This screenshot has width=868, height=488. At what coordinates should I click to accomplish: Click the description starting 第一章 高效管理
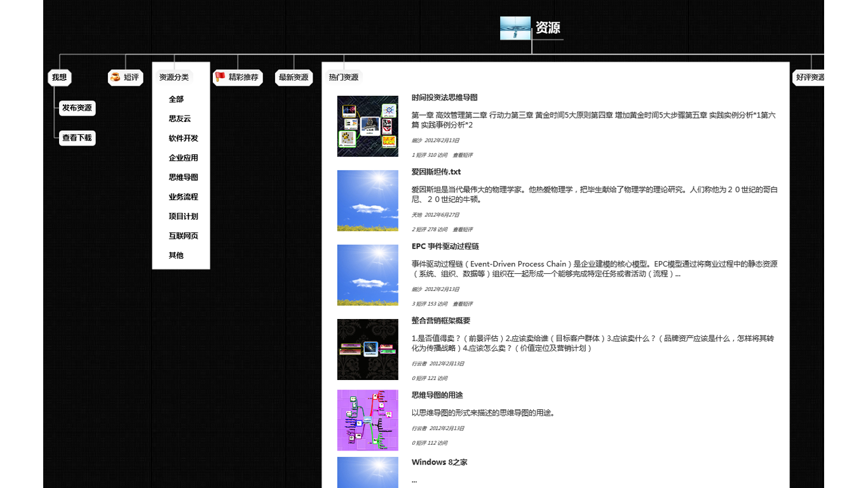[593, 120]
